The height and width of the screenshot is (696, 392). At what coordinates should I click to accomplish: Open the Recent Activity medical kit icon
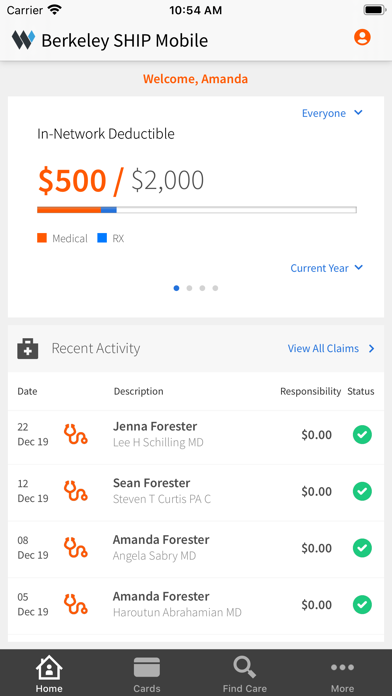(28, 348)
